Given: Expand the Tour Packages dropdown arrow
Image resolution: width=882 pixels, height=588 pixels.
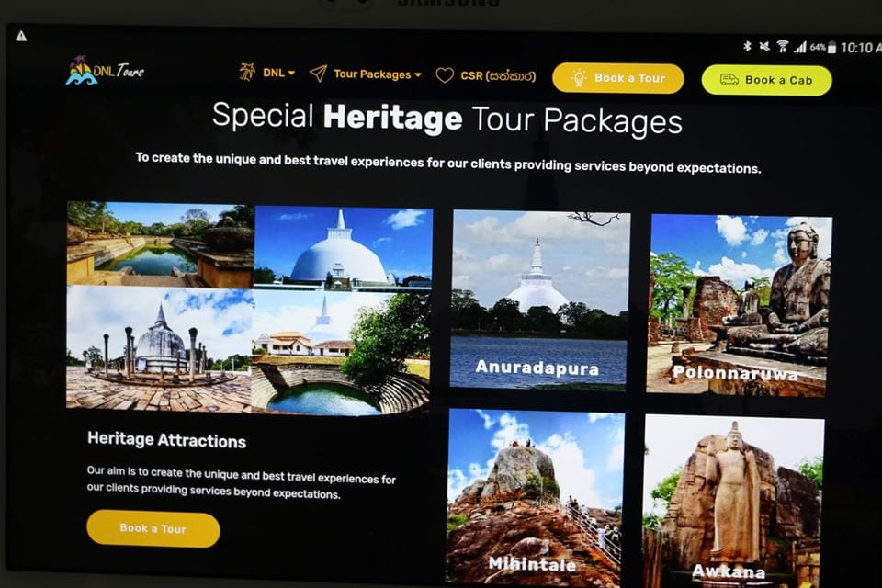Looking at the screenshot, I should [x=418, y=74].
